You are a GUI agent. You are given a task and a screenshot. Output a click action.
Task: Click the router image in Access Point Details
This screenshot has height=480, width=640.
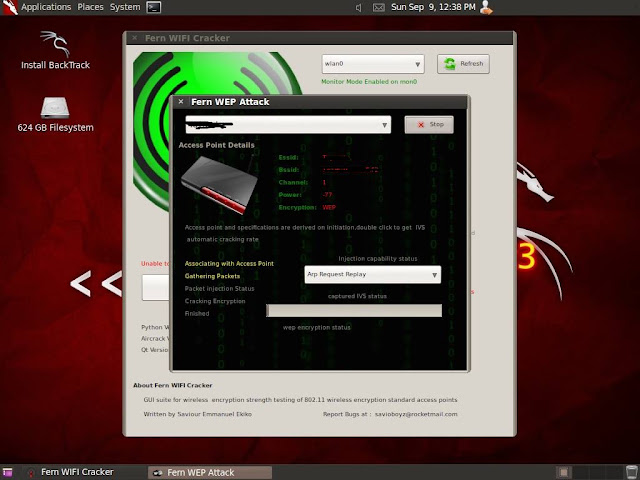click(x=219, y=184)
